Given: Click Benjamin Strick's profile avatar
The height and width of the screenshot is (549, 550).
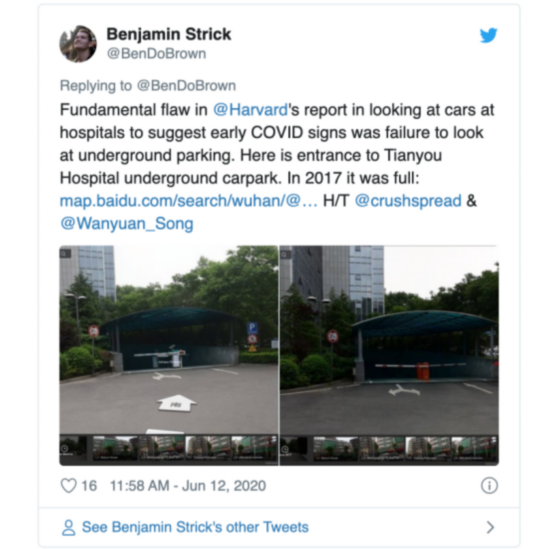Looking at the screenshot, I should (x=78, y=44).
